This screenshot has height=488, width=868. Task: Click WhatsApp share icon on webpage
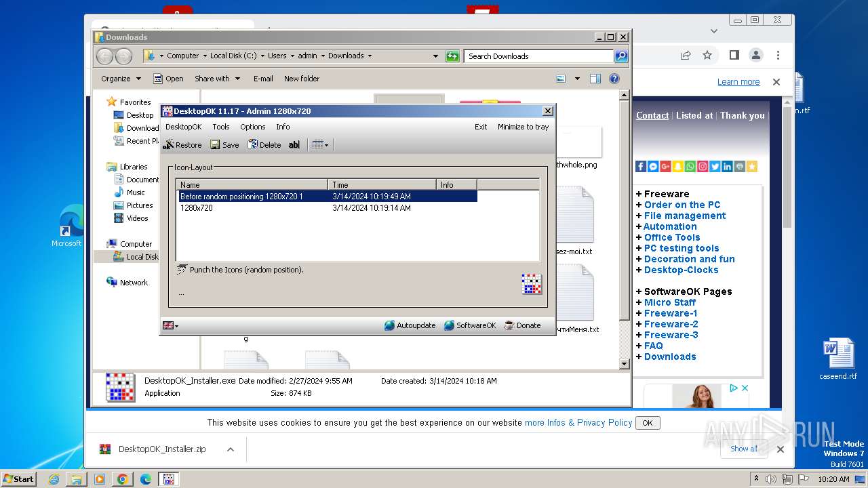click(690, 166)
